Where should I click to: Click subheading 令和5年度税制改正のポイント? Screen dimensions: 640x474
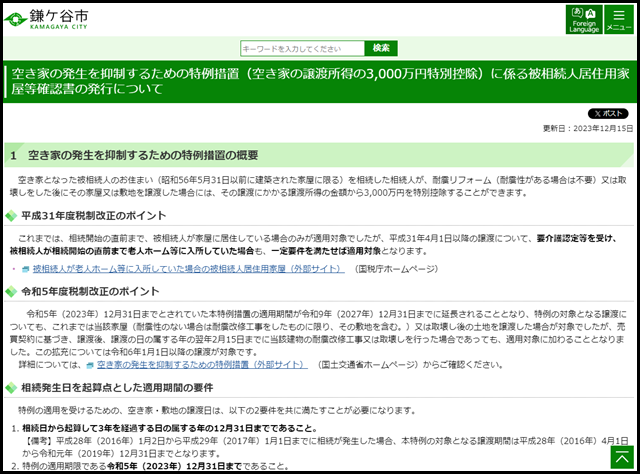click(x=90, y=292)
